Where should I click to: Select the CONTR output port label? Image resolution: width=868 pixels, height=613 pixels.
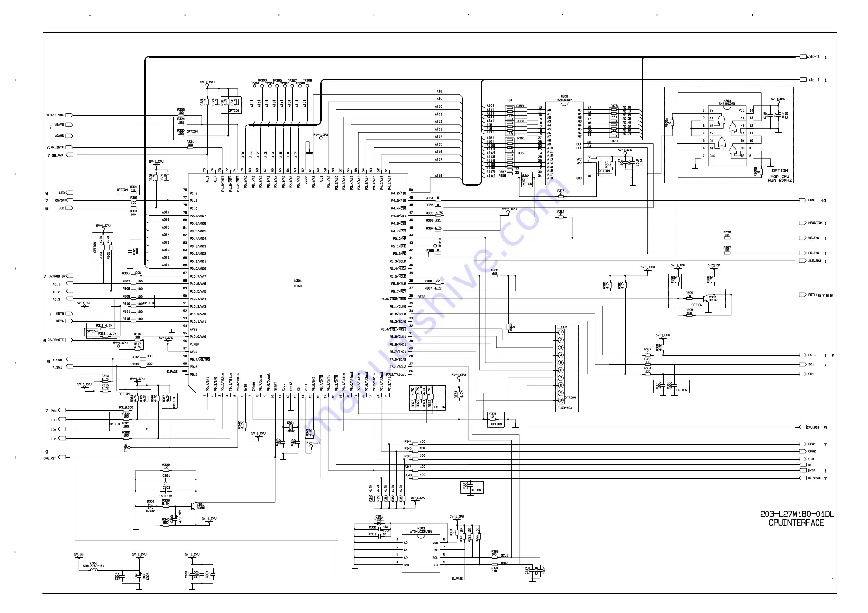pos(813,200)
